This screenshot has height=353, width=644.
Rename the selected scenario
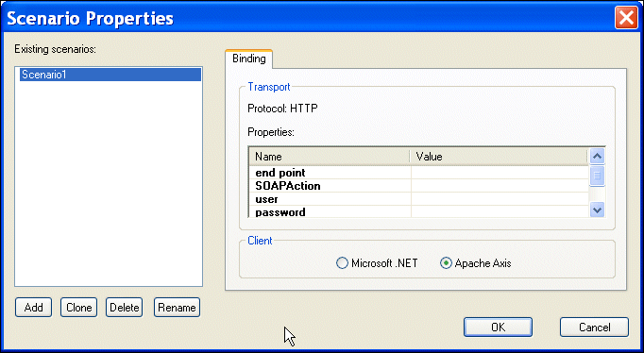click(x=177, y=308)
